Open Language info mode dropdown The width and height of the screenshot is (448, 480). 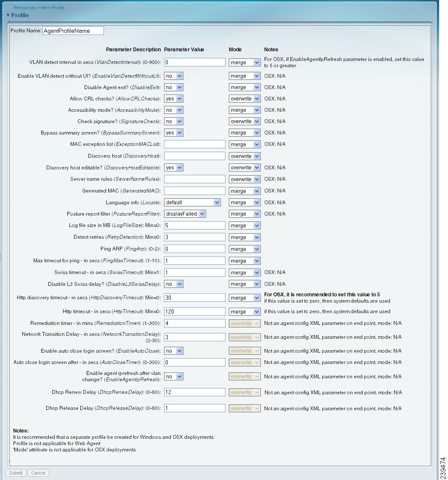(x=244, y=202)
